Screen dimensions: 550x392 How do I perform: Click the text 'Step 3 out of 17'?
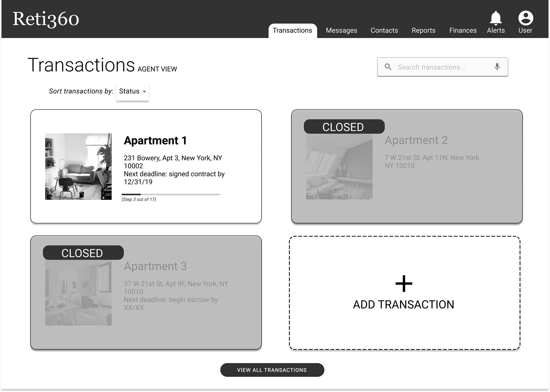click(139, 199)
